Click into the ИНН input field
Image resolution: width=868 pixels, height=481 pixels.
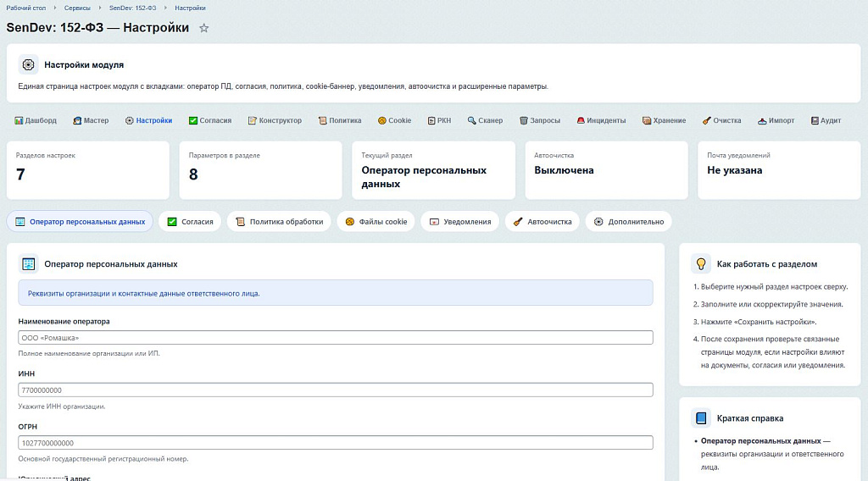point(335,390)
